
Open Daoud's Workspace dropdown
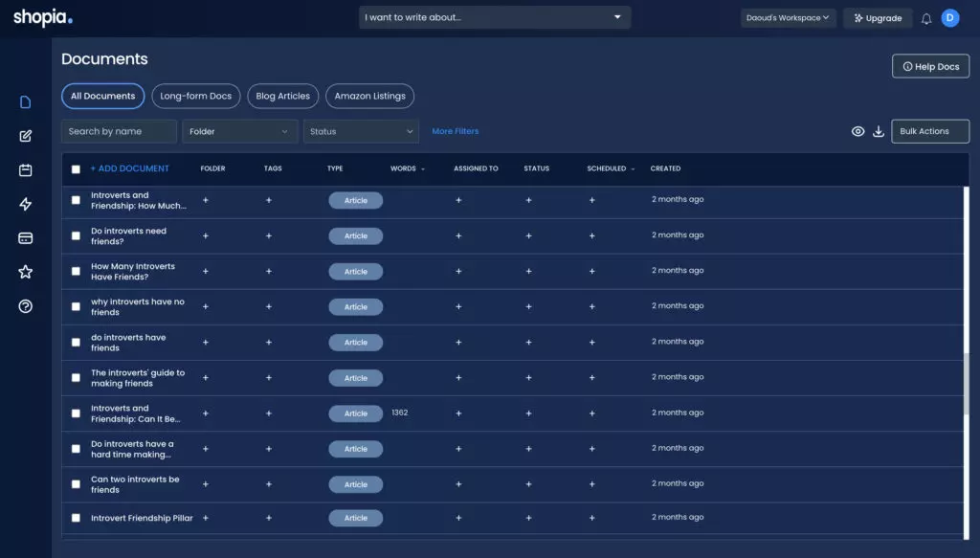coord(788,18)
